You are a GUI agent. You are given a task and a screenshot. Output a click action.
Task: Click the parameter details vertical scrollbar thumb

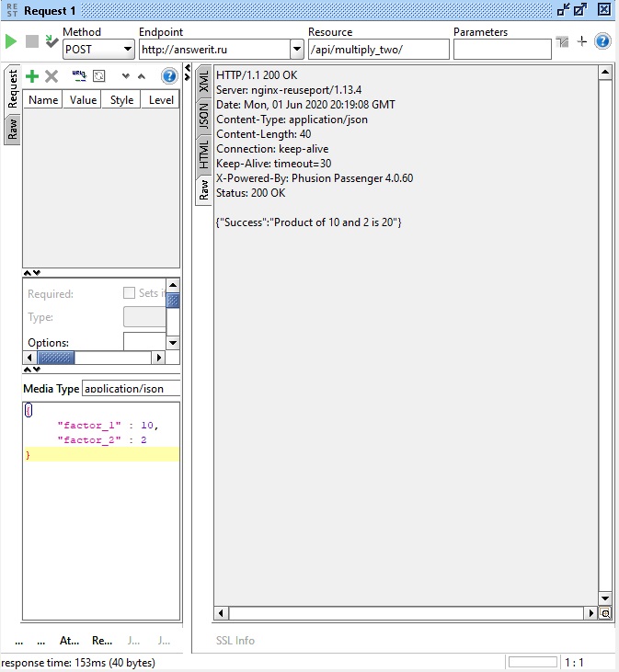click(173, 301)
